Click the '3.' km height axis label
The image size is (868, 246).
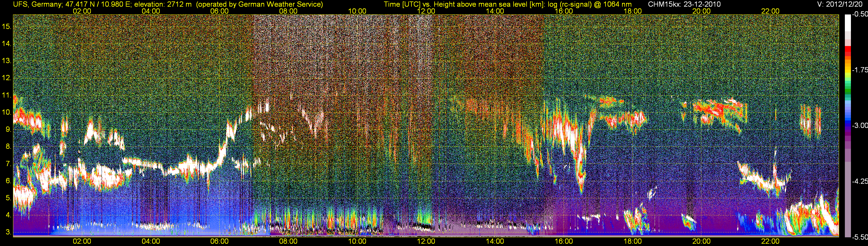click(x=9, y=232)
